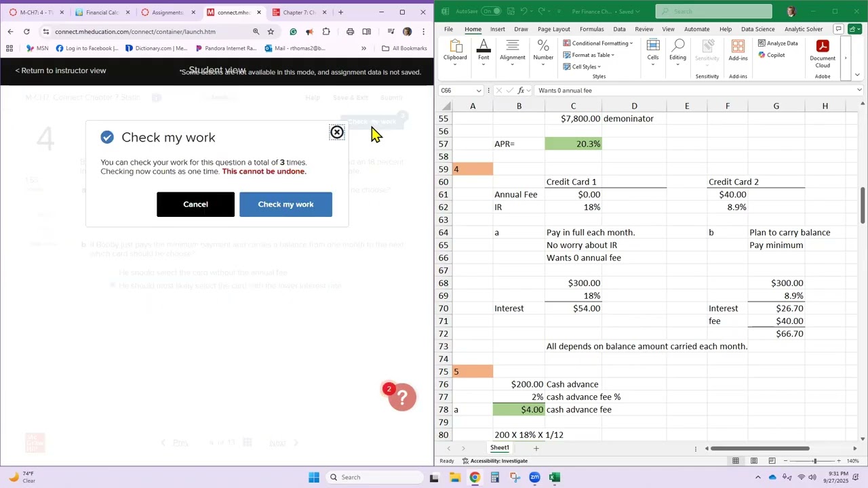Click the Excel horizontal scrollbar
868x488 pixels.
(x=759, y=448)
